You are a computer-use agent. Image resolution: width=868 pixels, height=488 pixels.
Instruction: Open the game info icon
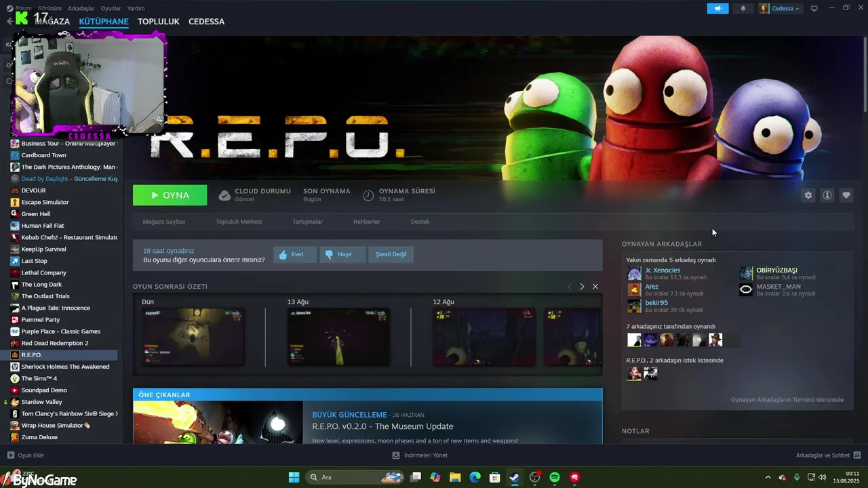(827, 195)
